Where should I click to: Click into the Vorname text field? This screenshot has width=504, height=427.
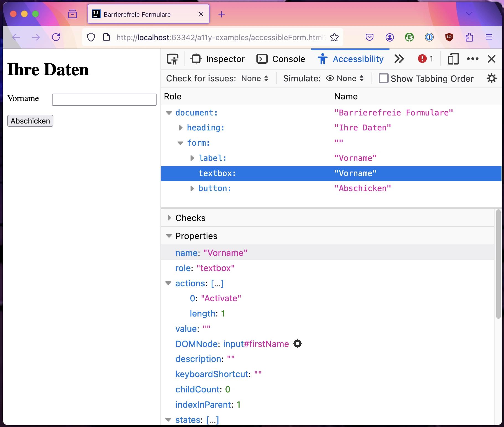click(x=104, y=100)
